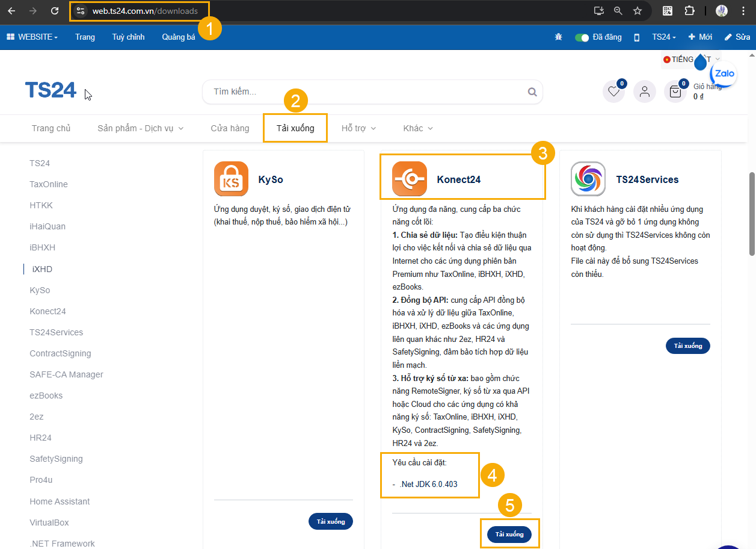
Task: Open the user account icon
Action: pyautogui.click(x=645, y=91)
